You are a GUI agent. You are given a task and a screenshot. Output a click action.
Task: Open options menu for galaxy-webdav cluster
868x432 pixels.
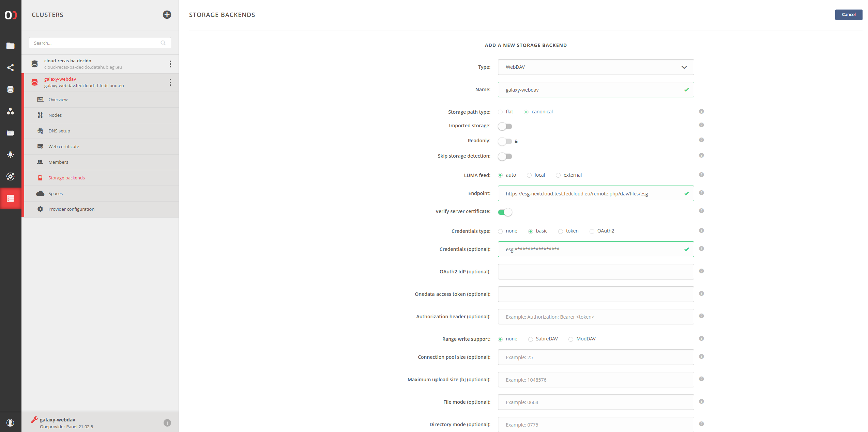pyautogui.click(x=170, y=82)
